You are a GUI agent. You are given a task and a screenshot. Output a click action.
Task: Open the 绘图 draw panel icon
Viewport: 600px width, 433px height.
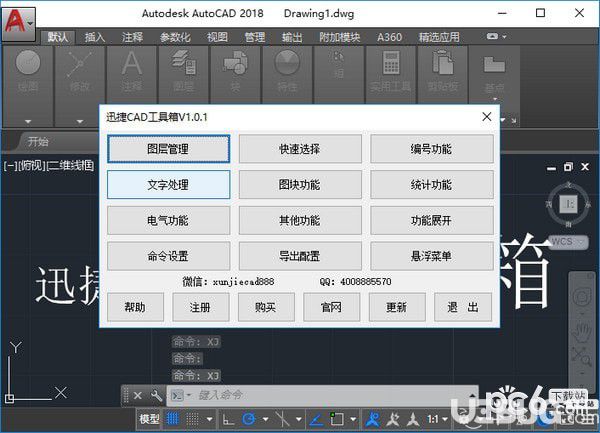(28, 63)
